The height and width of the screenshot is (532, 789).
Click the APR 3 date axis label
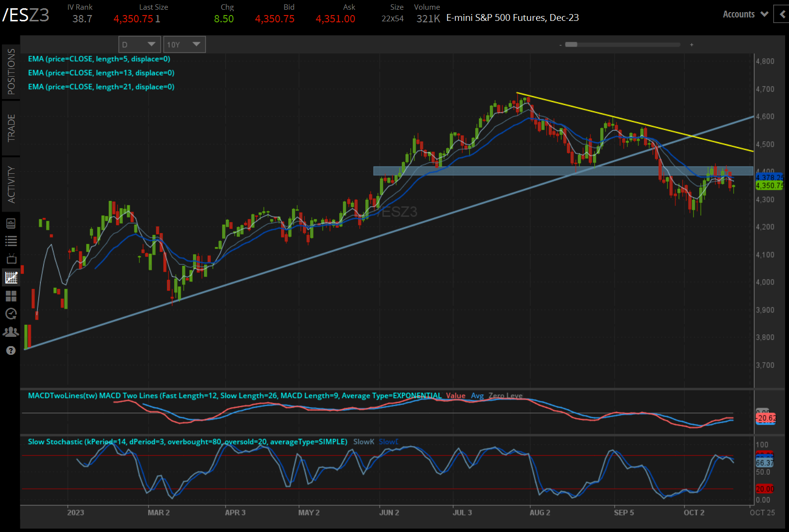(235, 513)
